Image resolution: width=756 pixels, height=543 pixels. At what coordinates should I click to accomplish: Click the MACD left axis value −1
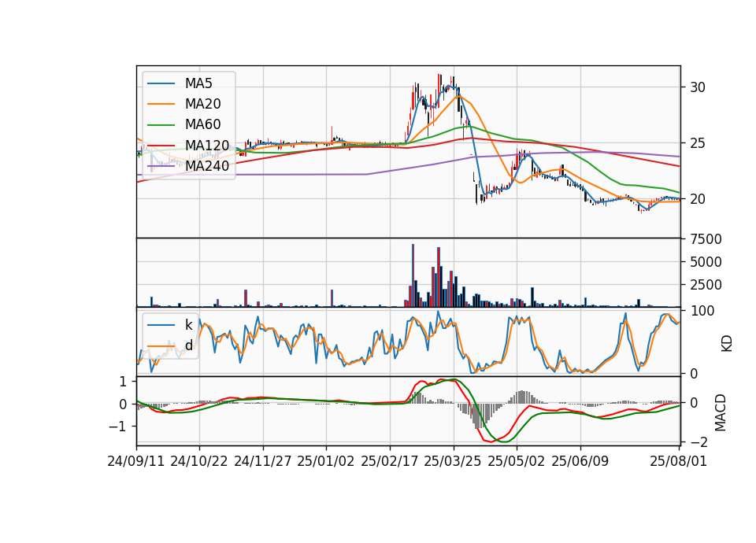coord(117,427)
